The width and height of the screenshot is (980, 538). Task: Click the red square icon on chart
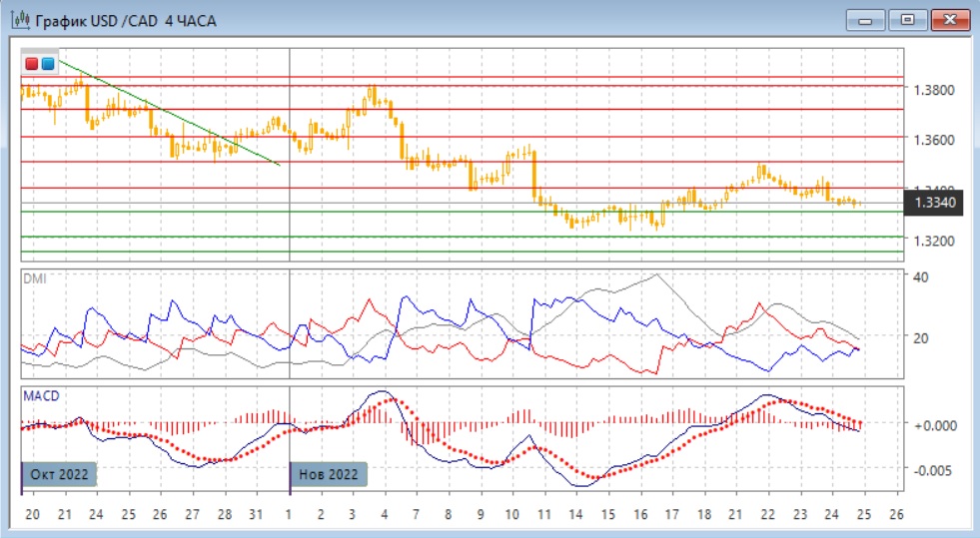coord(32,64)
